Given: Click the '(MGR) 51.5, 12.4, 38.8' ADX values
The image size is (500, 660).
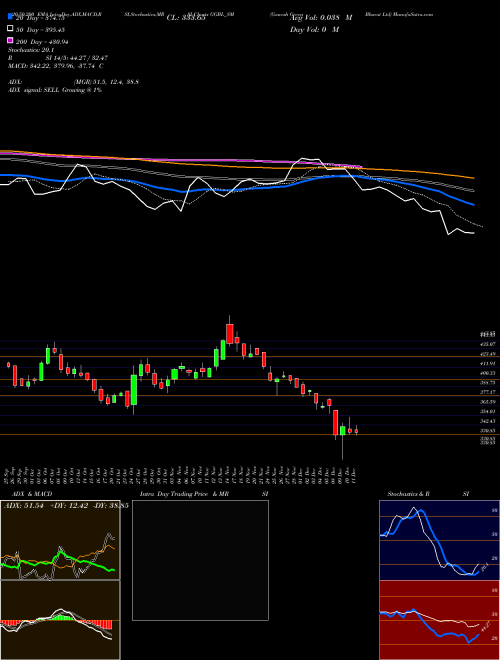Looking at the screenshot, I should pyautogui.click(x=106, y=82).
